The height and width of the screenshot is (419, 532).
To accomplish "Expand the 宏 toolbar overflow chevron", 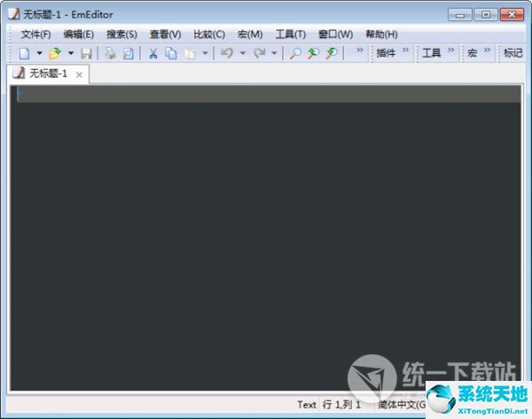I will 487,50.
